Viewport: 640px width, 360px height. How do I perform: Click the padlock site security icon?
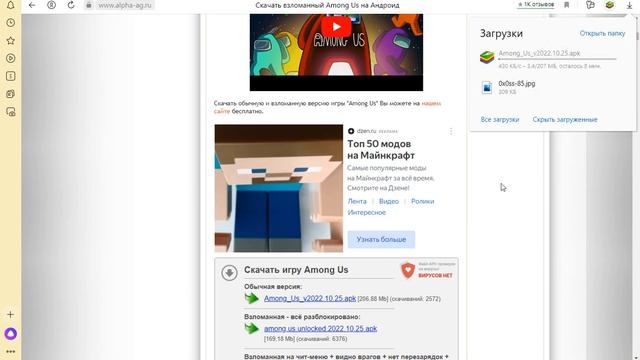tap(89, 5)
